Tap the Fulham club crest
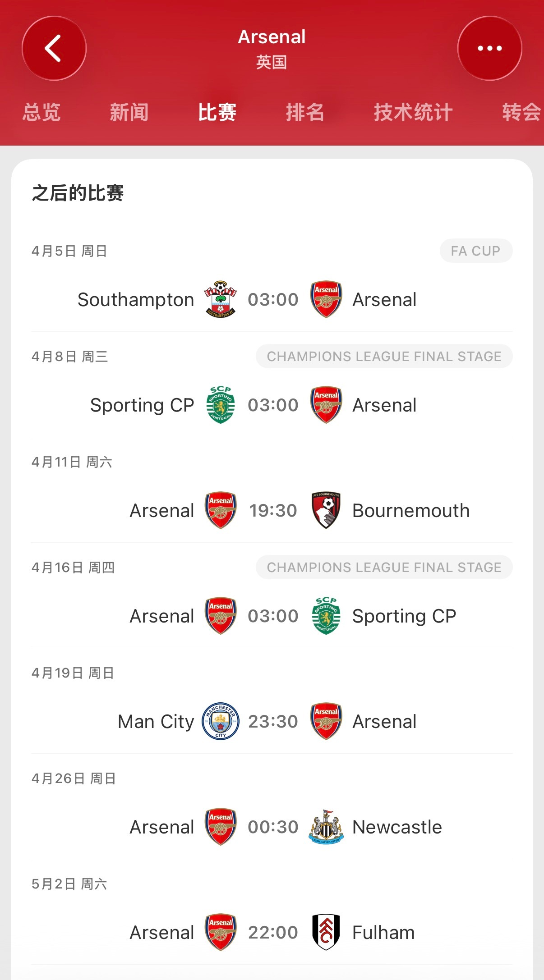This screenshot has width=544, height=980. tap(326, 932)
